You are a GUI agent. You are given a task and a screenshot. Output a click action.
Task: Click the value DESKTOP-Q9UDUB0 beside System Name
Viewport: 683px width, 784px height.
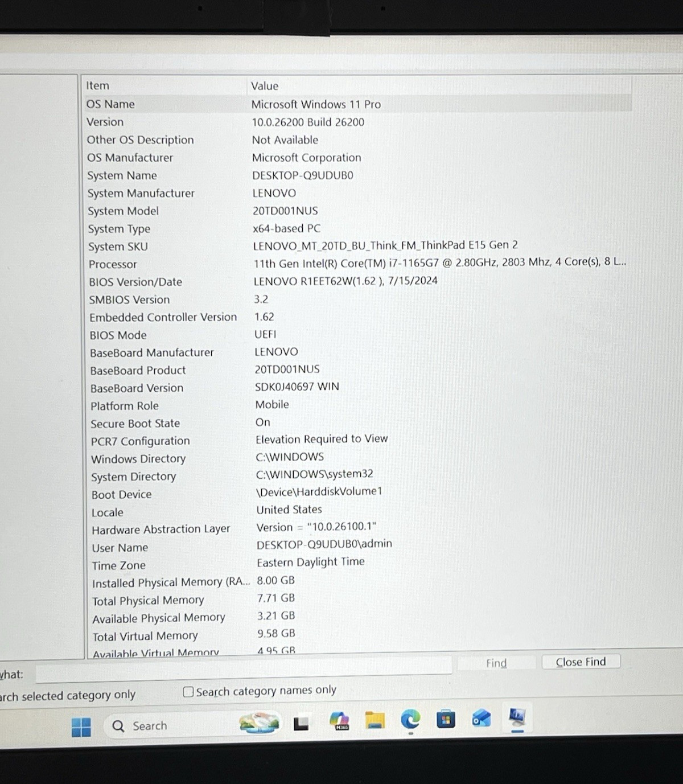click(x=303, y=175)
